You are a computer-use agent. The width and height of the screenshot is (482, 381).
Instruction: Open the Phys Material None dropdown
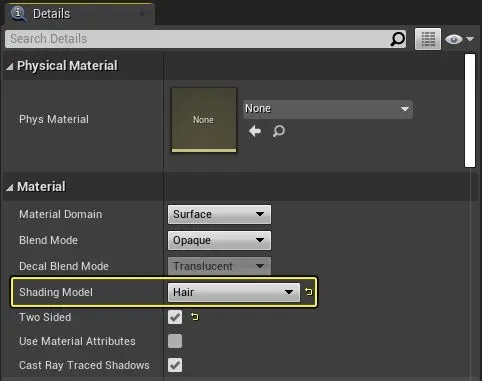pos(328,109)
